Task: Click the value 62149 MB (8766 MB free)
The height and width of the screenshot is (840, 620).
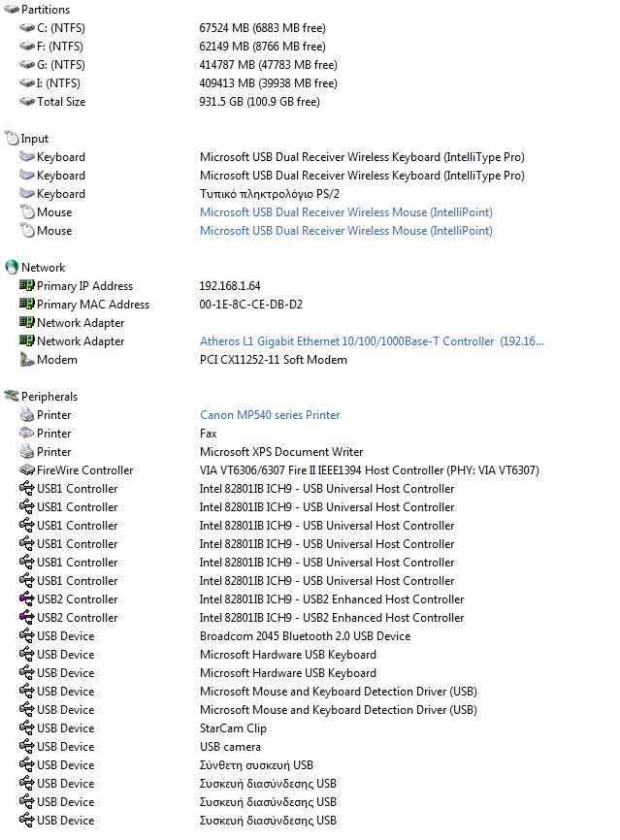Action: point(262,46)
